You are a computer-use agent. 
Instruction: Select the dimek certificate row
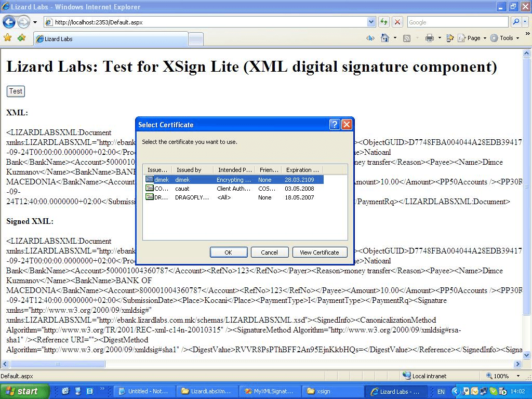pos(234,180)
